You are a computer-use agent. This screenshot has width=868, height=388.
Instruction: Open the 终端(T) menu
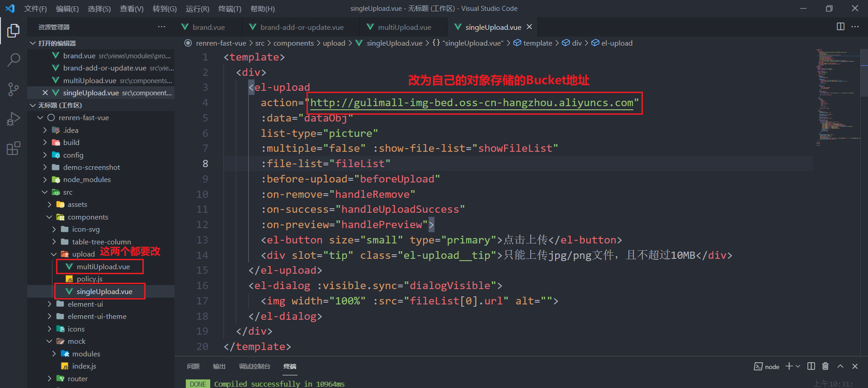click(230, 9)
